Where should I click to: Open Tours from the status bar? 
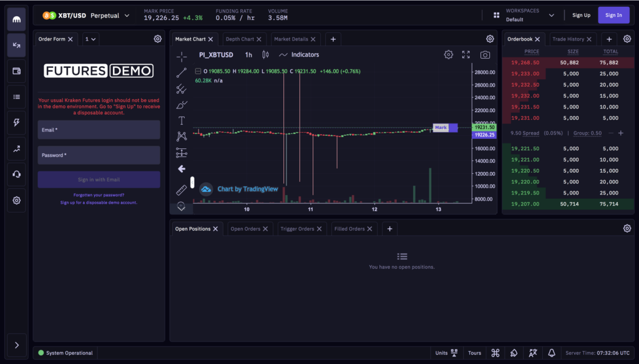point(474,353)
